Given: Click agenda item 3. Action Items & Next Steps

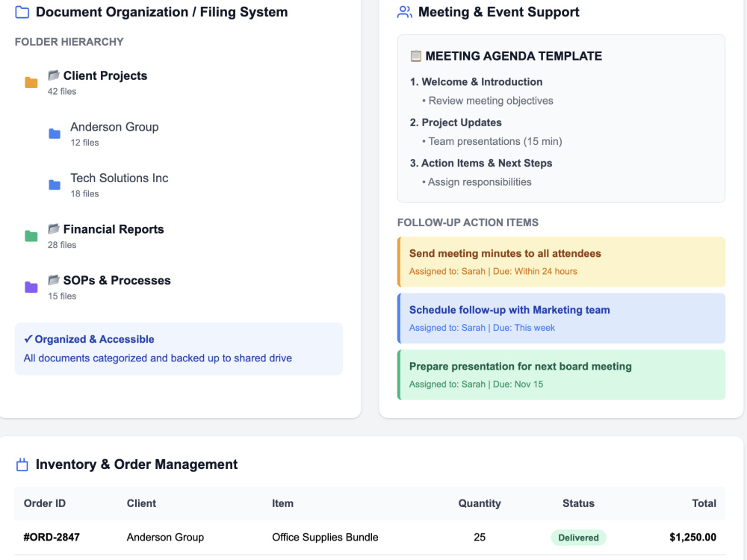Looking at the screenshot, I should (x=480, y=164).
